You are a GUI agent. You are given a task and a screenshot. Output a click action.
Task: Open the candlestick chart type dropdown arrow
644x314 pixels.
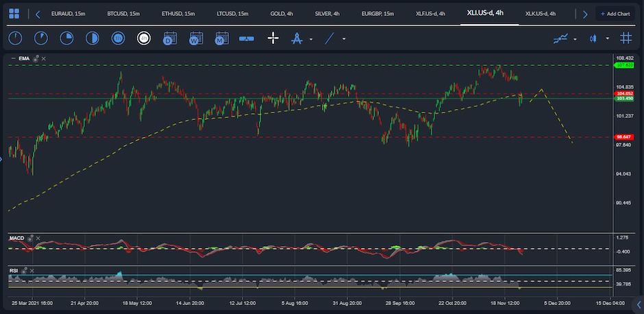(608, 39)
